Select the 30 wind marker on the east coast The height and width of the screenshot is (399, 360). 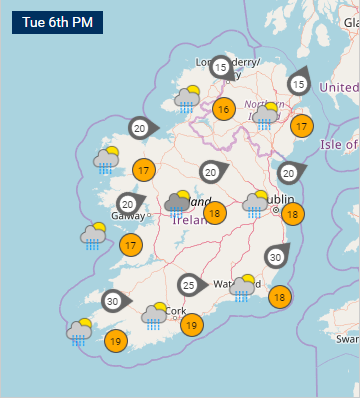click(x=277, y=256)
